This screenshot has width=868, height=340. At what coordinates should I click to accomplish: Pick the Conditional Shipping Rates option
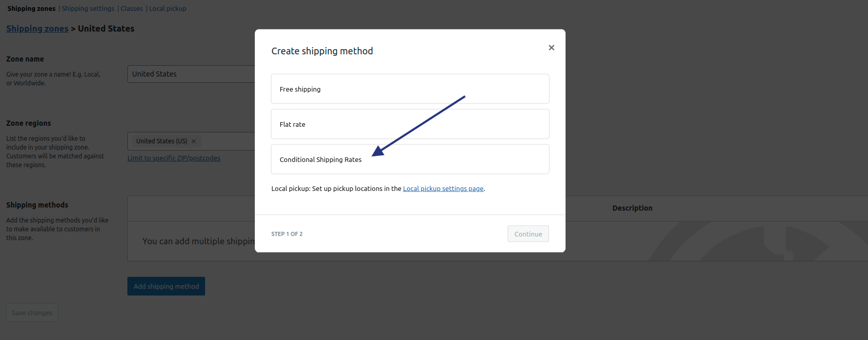[x=410, y=159]
